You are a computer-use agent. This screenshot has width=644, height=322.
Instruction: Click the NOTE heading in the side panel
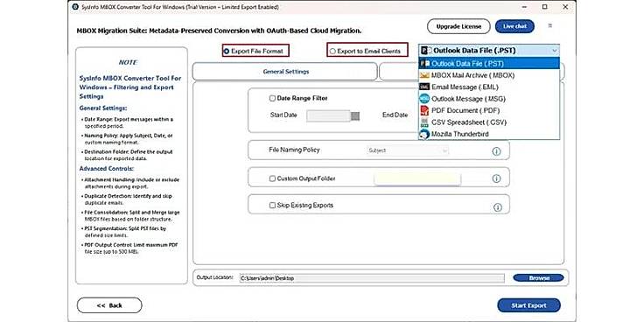(128, 62)
